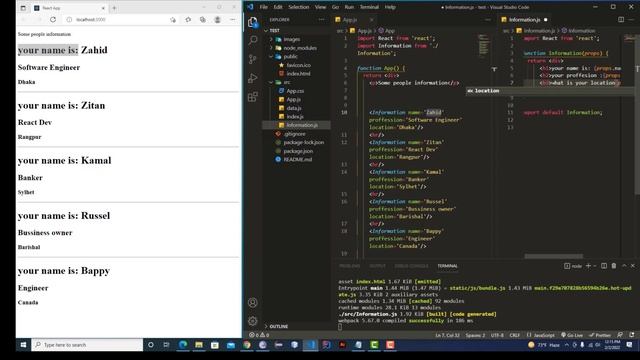Open File menu in VS Code
This screenshot has height=360, width=640.
pyautogui.click(x=264, y=7)
